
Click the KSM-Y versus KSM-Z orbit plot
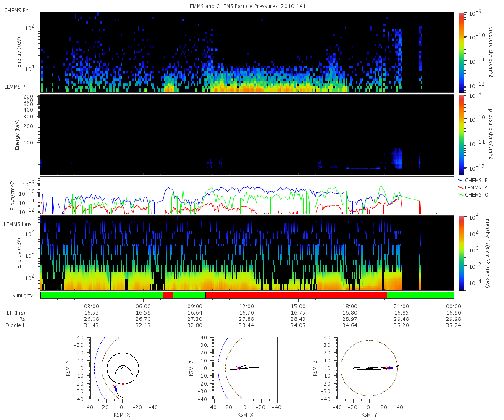coord(369,368)
